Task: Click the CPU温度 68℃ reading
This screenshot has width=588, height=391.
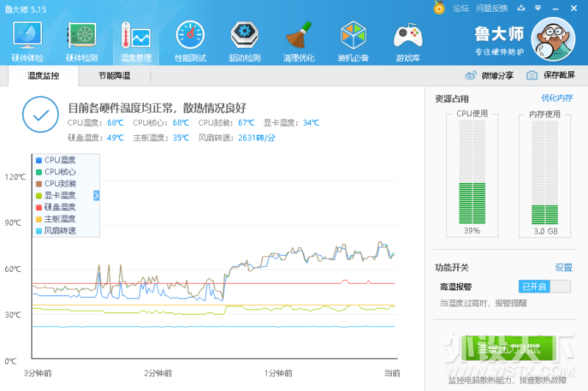Action: [x=96, y=123]
